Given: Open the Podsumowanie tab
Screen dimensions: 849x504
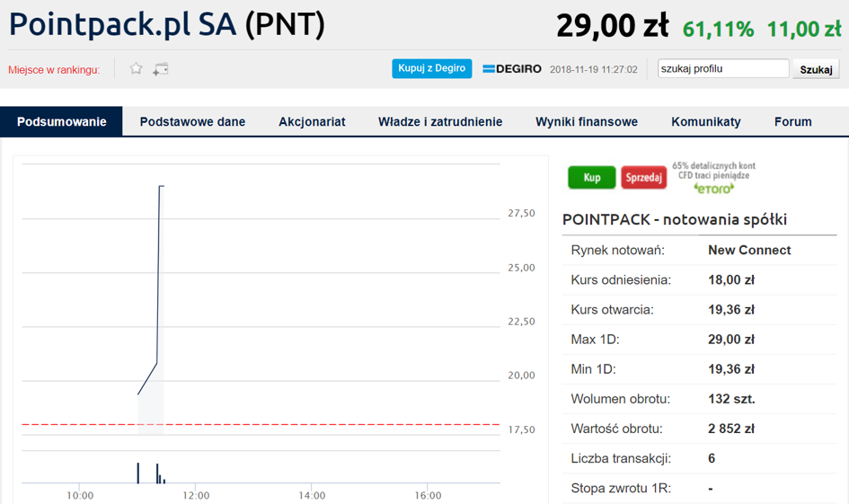Looking at the screenshot, I should click(61, 122).
